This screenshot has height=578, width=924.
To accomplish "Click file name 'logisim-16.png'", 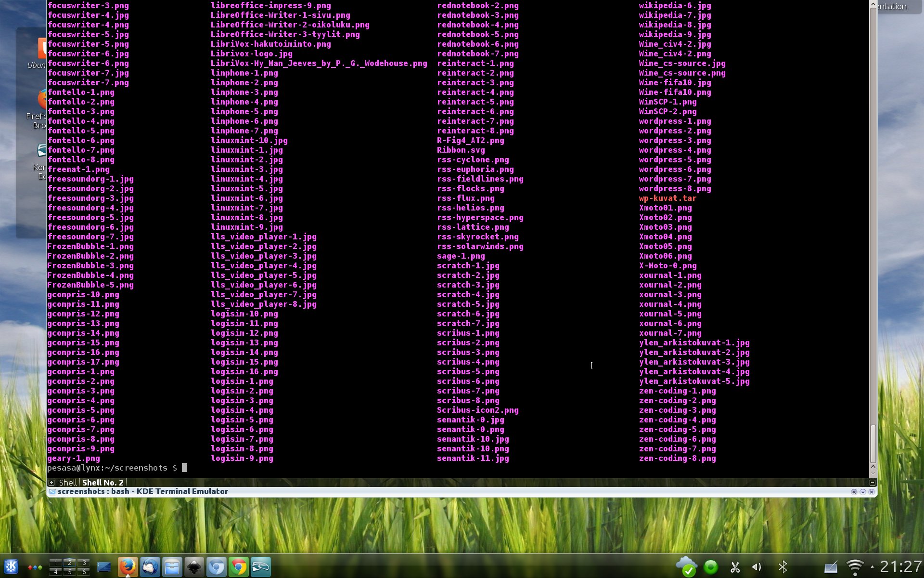I will 244,371.
